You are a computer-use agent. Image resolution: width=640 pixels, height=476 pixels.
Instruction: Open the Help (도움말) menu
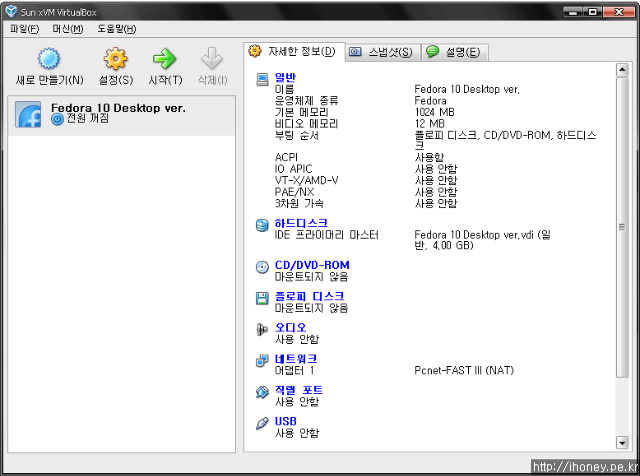[117, 29]
